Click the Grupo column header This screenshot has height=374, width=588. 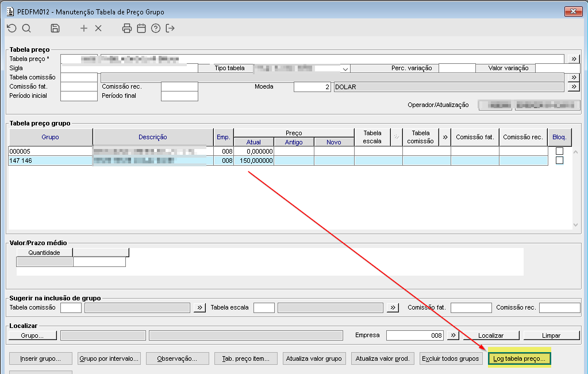[50, 137]
